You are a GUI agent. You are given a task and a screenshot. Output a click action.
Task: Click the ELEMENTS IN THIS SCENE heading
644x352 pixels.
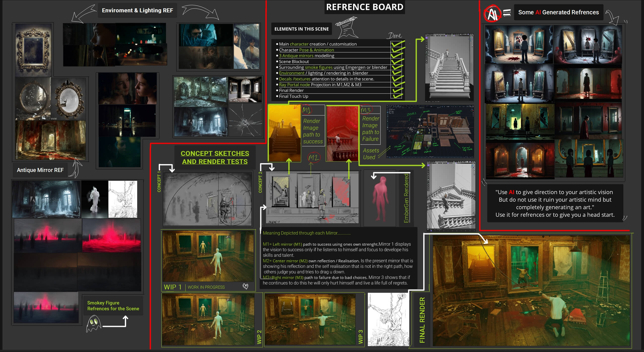tap(301, 29)
